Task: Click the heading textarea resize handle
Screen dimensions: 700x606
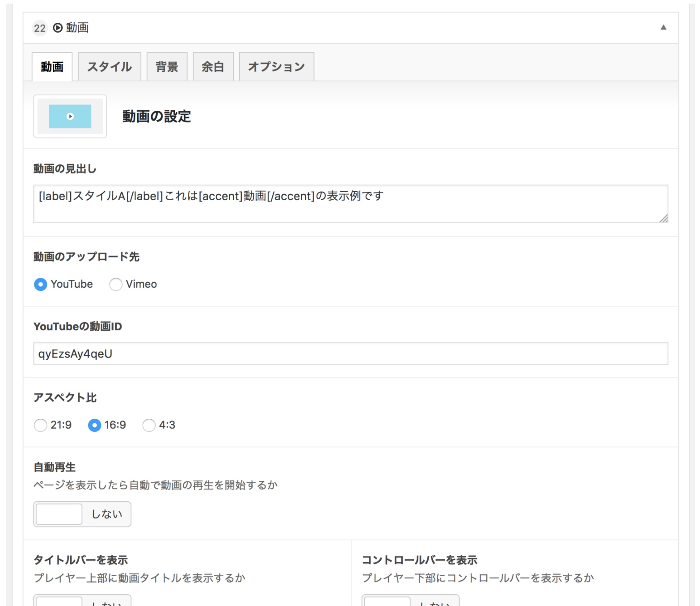Action: [x=664, y=218]
